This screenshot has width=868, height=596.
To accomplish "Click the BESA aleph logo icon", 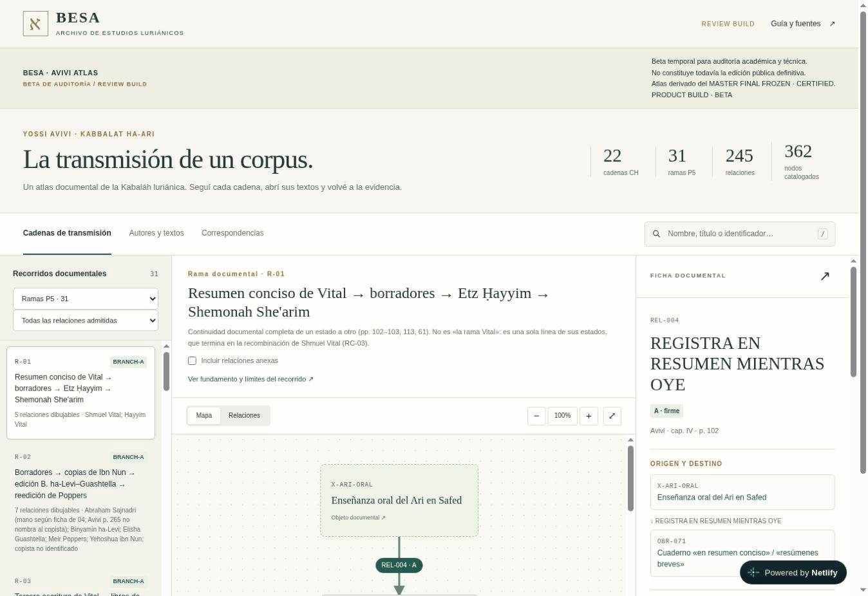I will click(x=35, y=24).
